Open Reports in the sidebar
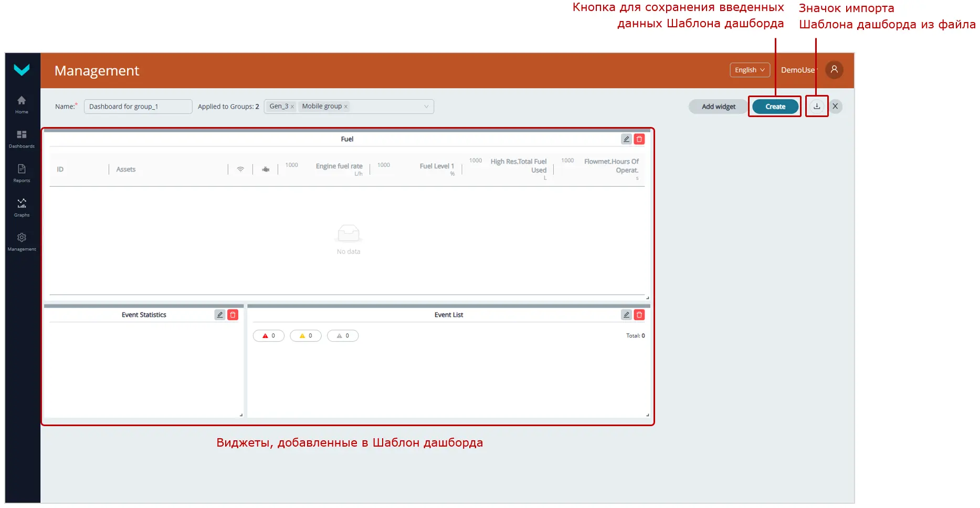 point(22,173)
